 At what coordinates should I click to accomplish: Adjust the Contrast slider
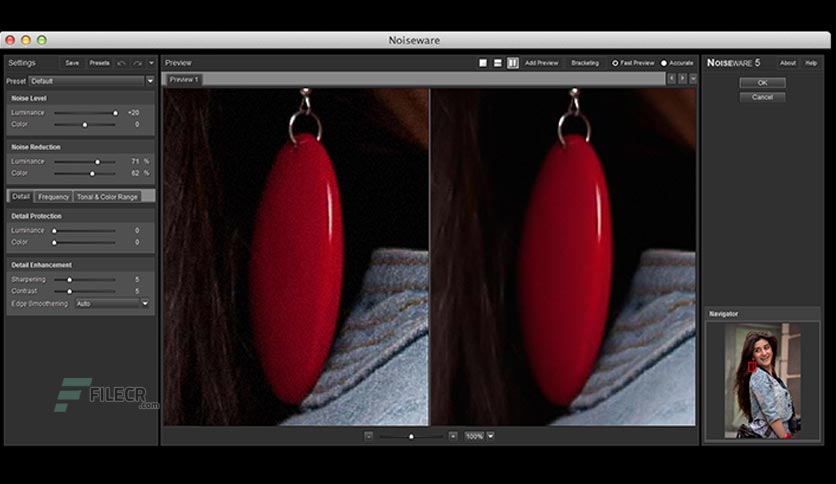[x=85, y=292]
